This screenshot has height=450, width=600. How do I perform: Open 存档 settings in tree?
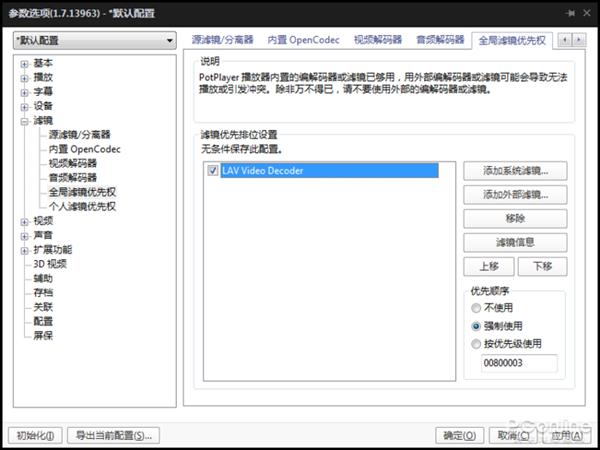click(43, 292)
